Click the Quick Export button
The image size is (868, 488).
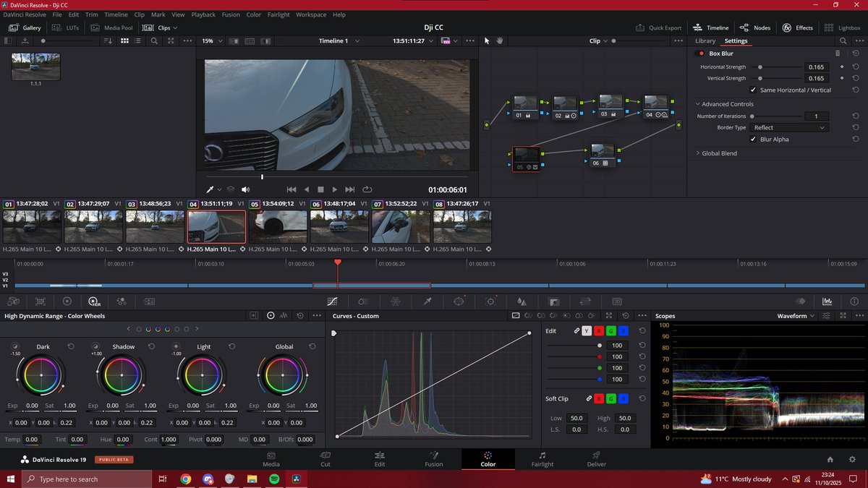(x=659, y=27)
